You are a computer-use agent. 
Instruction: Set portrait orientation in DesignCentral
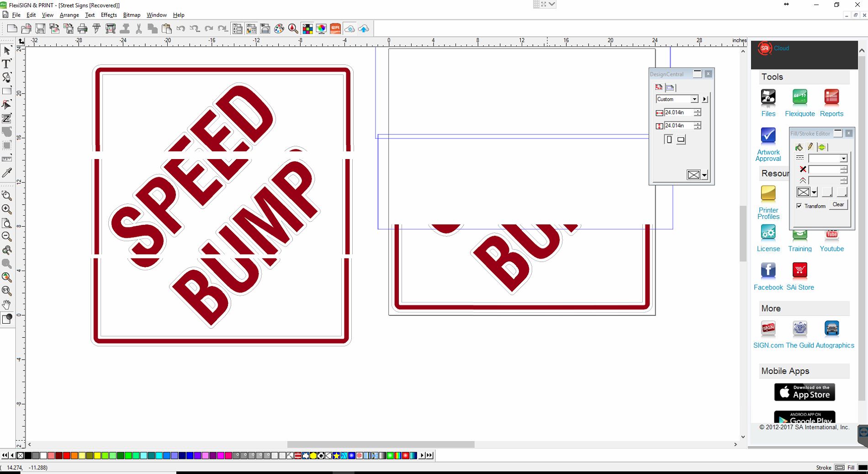(x=668, y=139)
